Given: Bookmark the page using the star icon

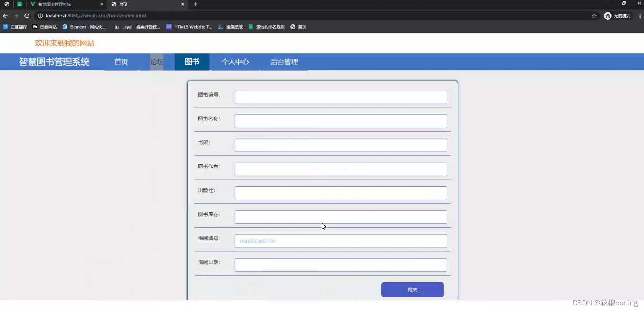Looking at the screenshot, I should (594, 15).
